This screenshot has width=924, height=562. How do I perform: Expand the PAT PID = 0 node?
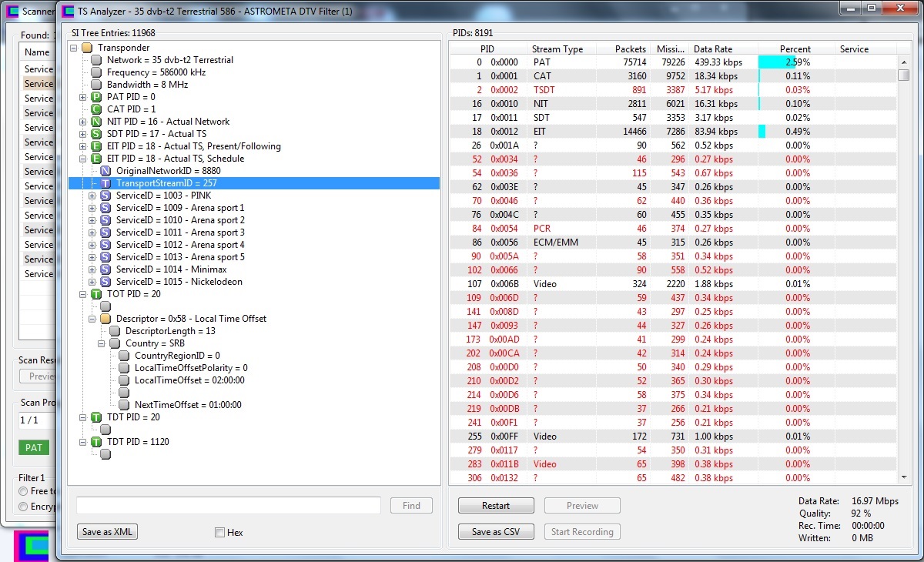coord(83,97)
